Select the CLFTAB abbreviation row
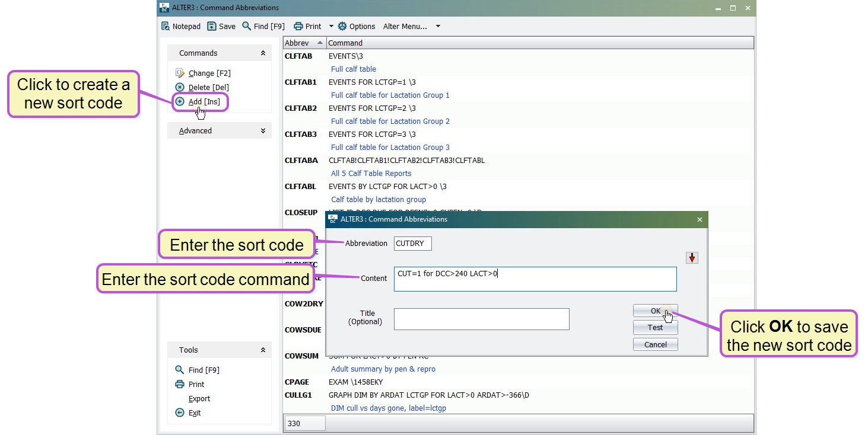Screen dimensions: 868x435 [298, 56]
